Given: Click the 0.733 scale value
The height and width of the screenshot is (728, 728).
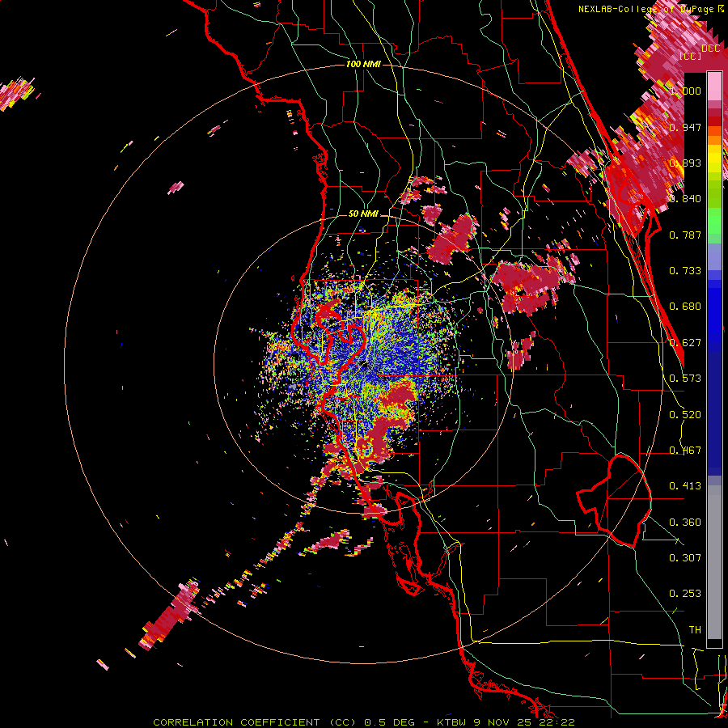Looking at the screenshot, I should pyautogui.click(x=685, y=271).
